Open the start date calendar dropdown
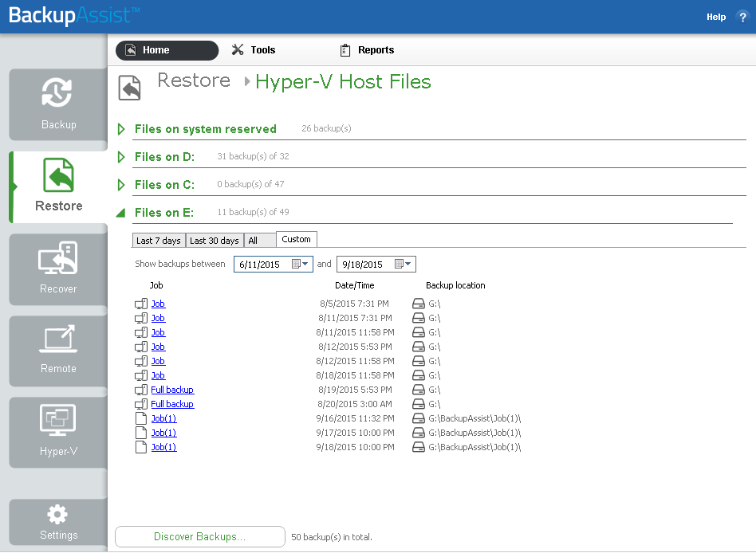This screenshot has height=553, width=756. tap(301, 264)
